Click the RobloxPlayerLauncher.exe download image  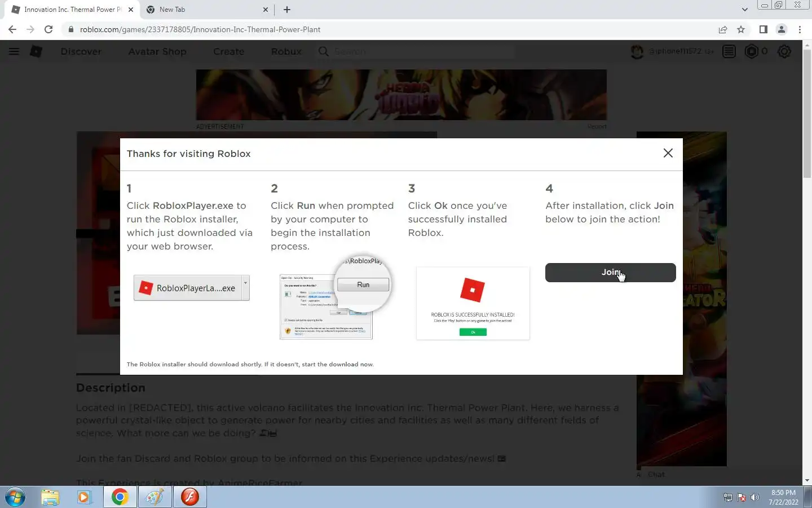(192, 288)
